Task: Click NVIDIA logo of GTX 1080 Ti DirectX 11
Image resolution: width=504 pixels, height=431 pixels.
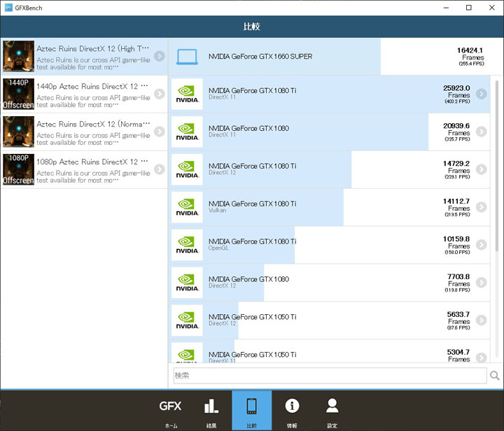Action: pyautogui.click(x=187, y=94)
